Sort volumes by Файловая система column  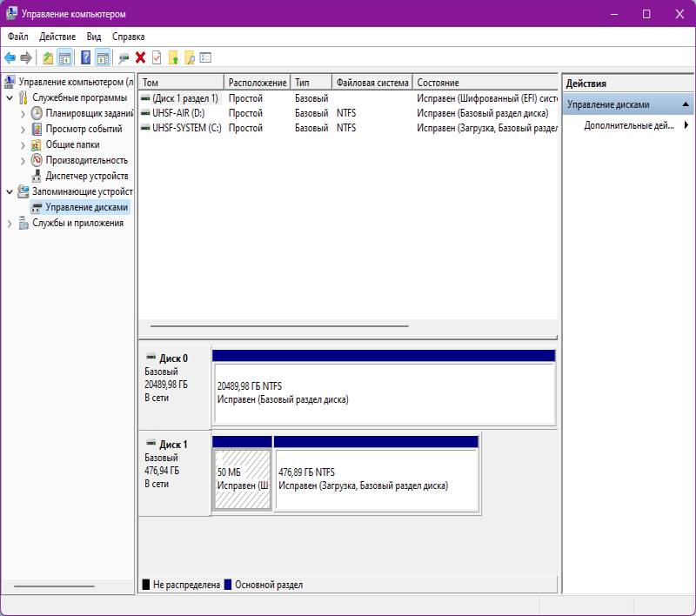click(371, 83)
